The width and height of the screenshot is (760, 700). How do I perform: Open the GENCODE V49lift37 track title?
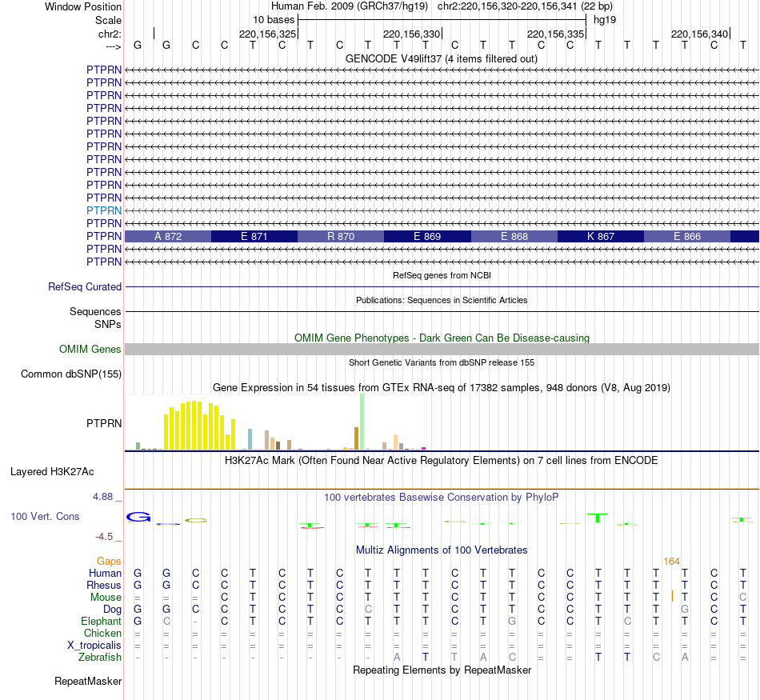[x=442, y=58]
